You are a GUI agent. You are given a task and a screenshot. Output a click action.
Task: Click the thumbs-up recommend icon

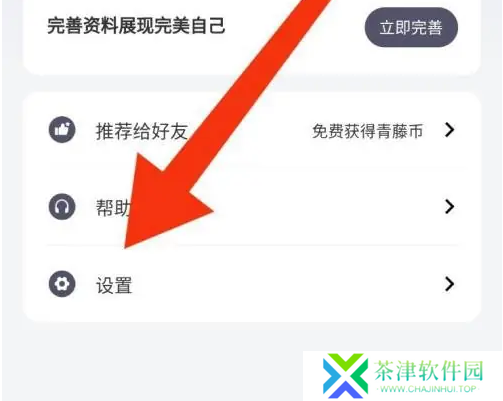62,130
